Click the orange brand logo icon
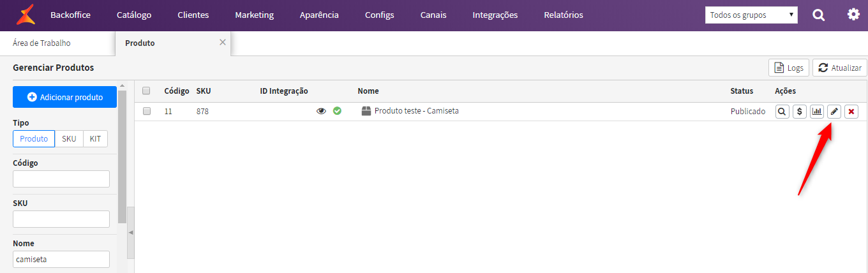The width and height of the screenshot is (868, 273). point(26,14)
